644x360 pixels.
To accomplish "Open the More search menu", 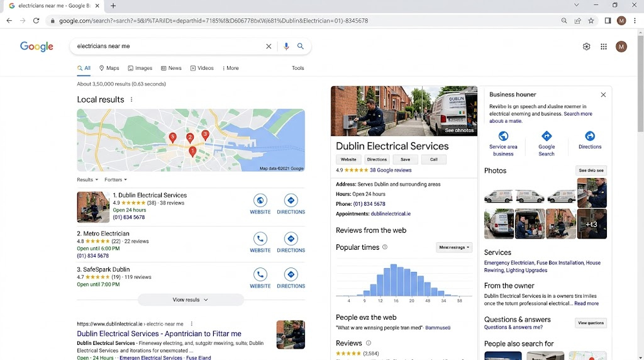I will point(230,68).
